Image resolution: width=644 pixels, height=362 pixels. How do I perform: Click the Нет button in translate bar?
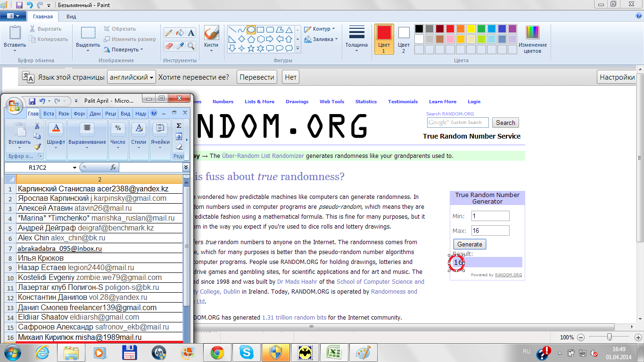pyautogui.click(x=291, y=77)
